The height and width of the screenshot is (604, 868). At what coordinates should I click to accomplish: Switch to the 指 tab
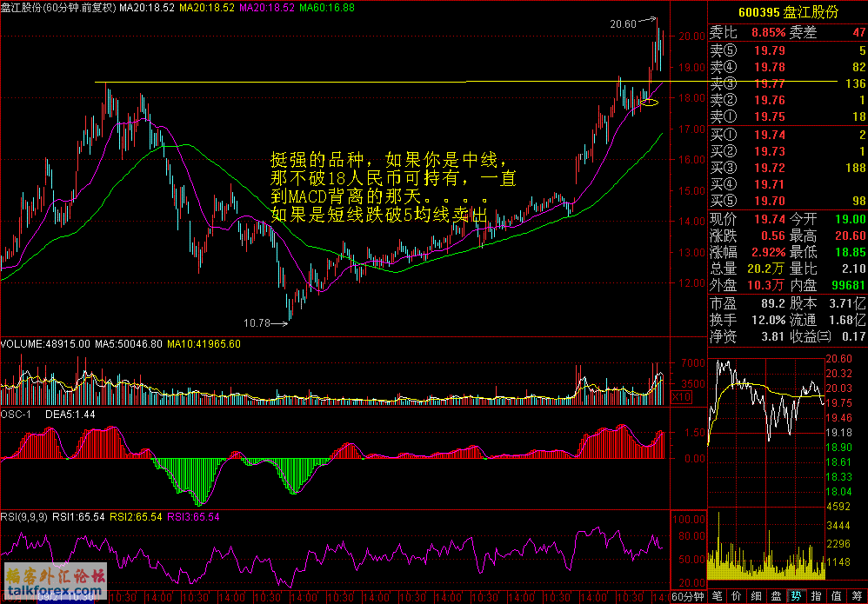point(816,596)
